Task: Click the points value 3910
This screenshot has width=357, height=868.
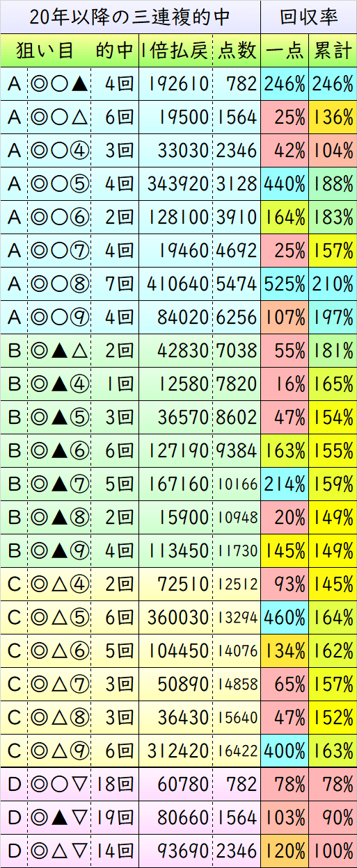Action: coord(237,218)
